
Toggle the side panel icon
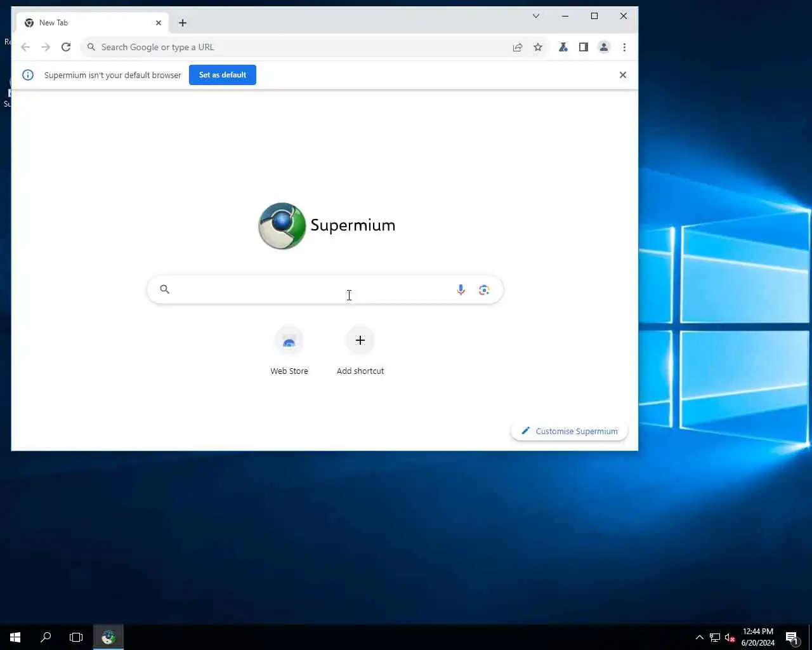tap(584, 47)
